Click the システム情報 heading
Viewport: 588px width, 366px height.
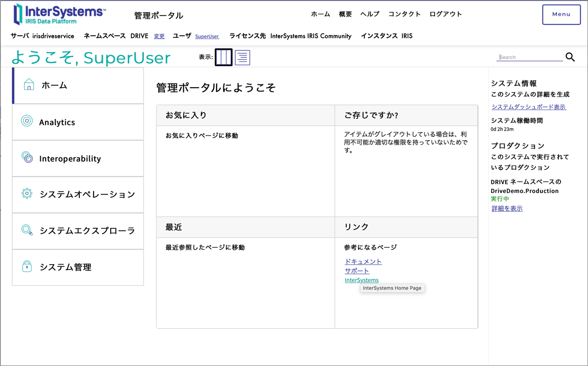pos(514,84)
